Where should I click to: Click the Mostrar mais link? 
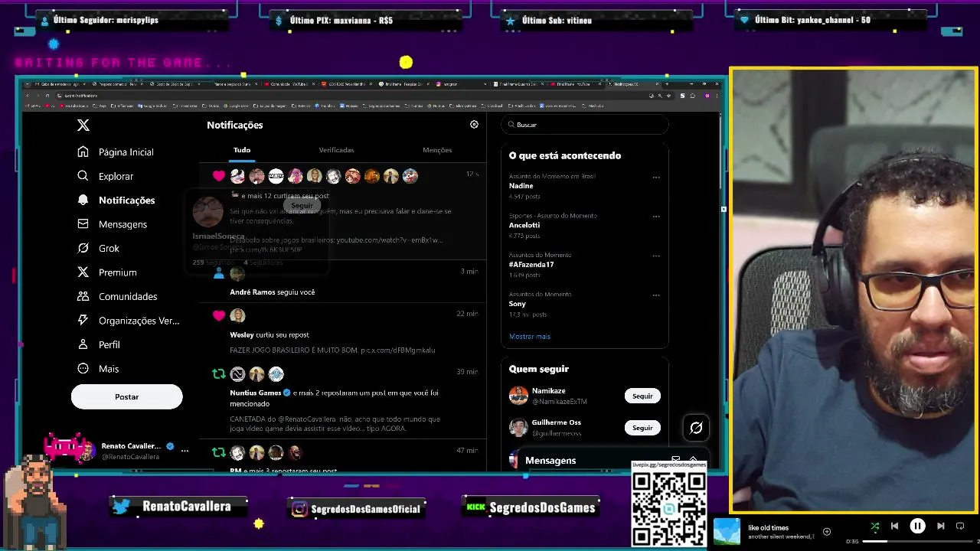coord(530,337)
